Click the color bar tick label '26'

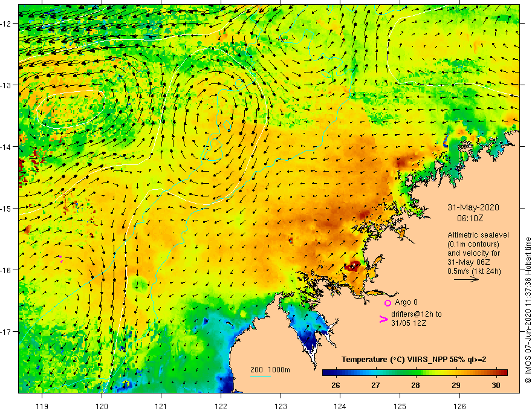point(336,385)
